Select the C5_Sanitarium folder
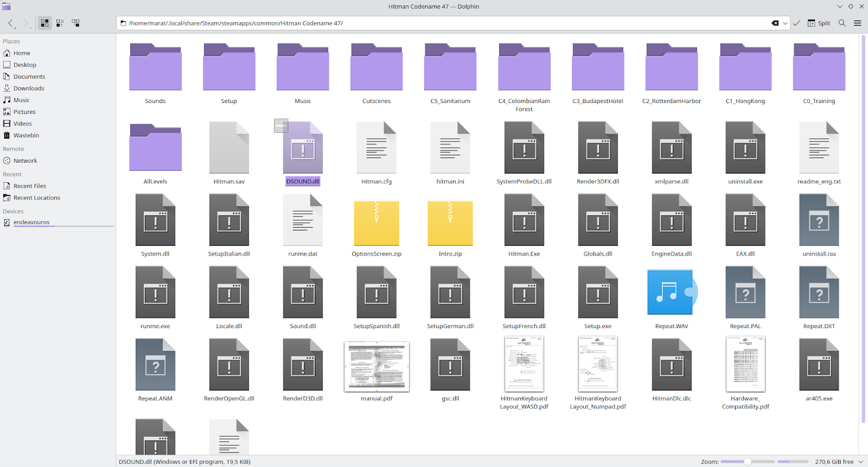868x467 pixels. (450, 67)
